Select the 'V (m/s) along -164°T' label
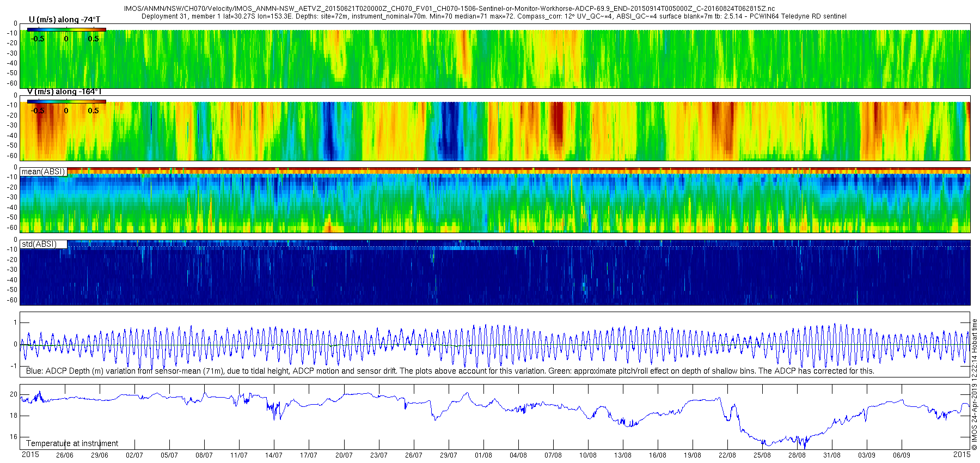 (x=64, y=92)
